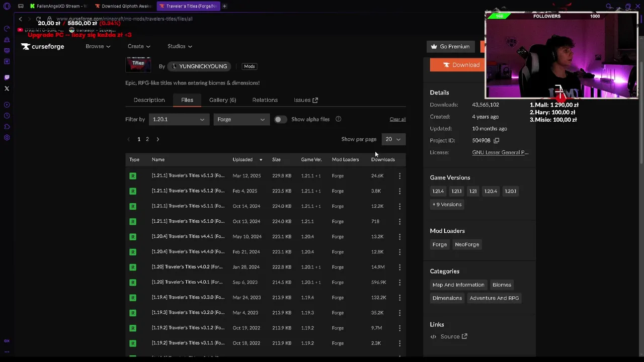Open [1.20] Traveler's Titles v4.0.1 file row
The height and width of the screenshot is (362, 644).
pos(266,282)
